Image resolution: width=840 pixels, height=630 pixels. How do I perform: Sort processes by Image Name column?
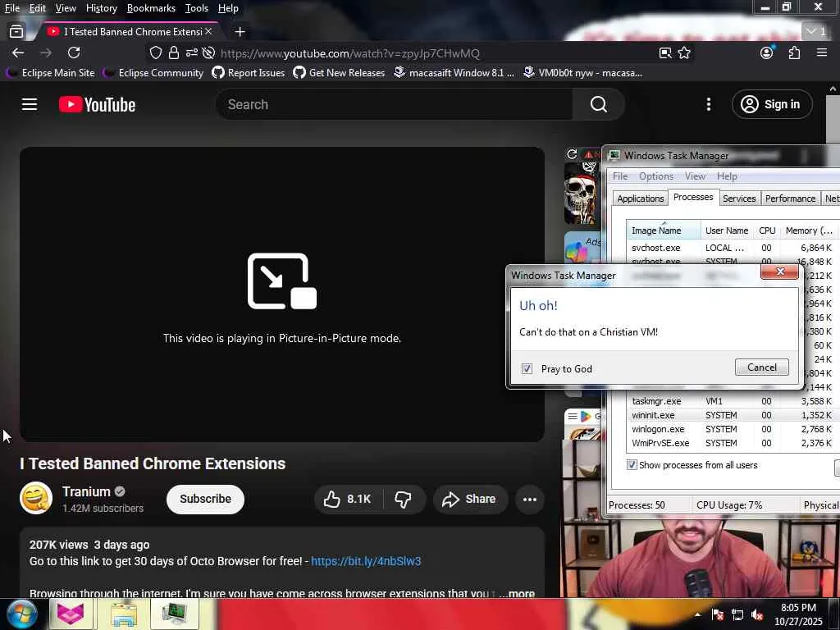click(x=664, y=231)
